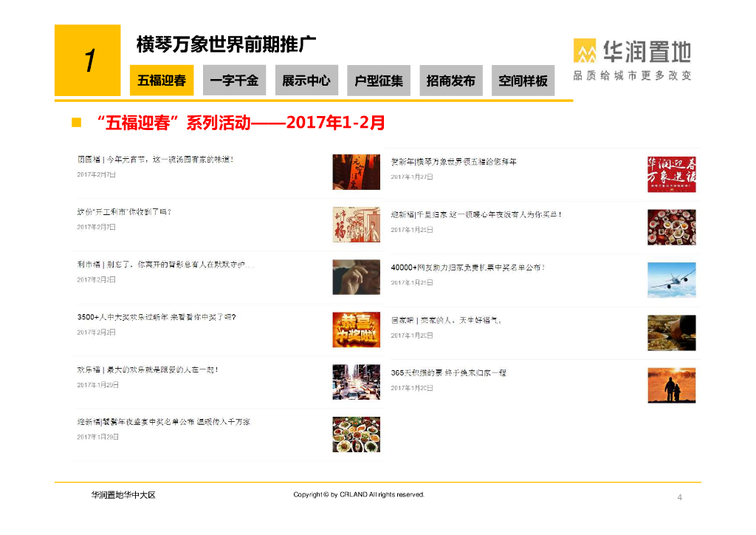Open the 回家吧 恋家的人 article
This screenshot has height=535, width=756.
coord(447,320)
